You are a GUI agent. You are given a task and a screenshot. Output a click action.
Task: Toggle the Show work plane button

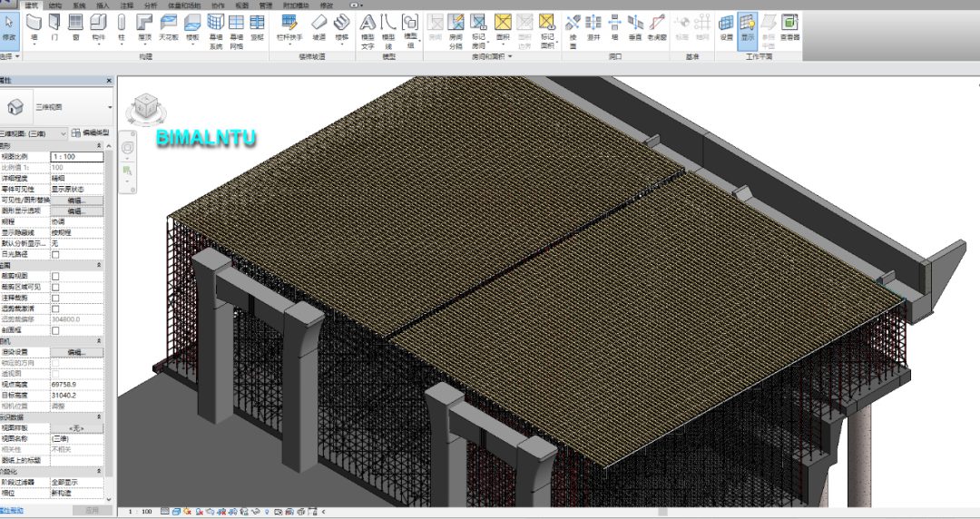pyautogui.click(x=748, y=29)
